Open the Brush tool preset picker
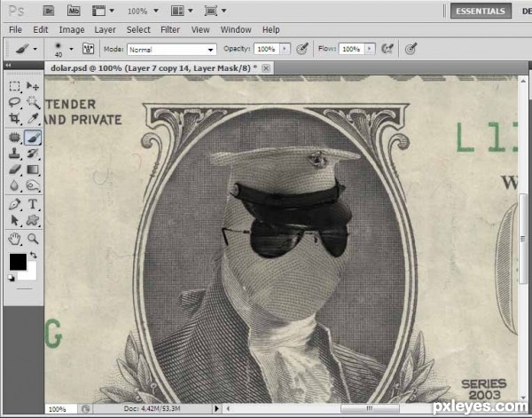 tap(26, 49)
